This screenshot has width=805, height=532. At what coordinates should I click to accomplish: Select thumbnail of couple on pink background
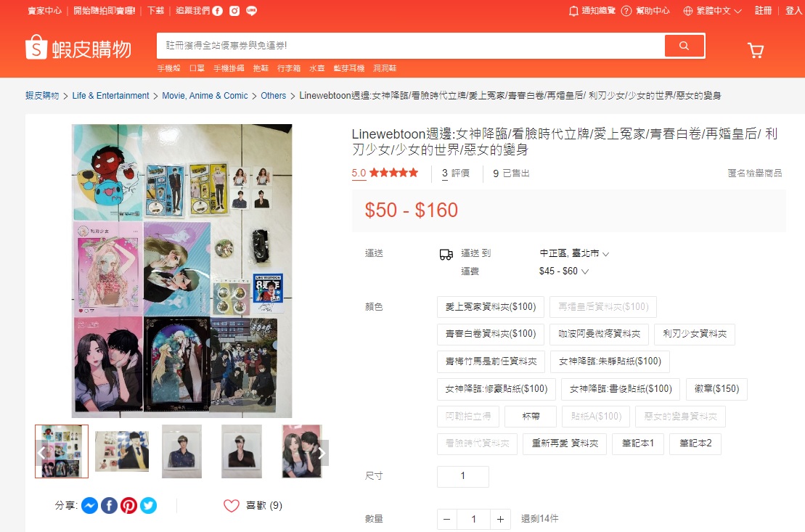point(302,451)
